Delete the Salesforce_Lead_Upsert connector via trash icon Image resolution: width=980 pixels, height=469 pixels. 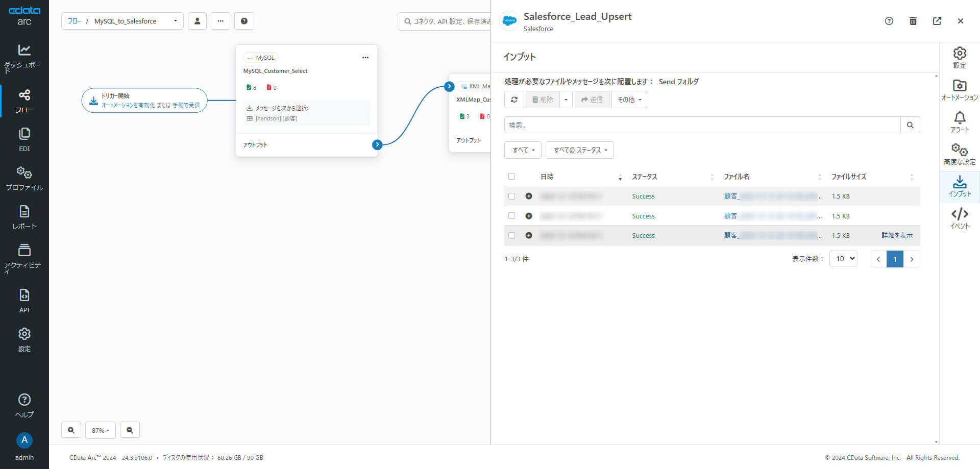click(x=913, y=21)
